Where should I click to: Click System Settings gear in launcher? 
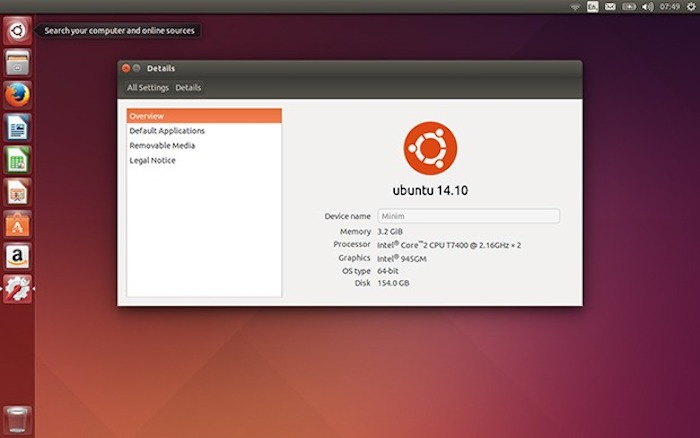click(x=17, y=289)
